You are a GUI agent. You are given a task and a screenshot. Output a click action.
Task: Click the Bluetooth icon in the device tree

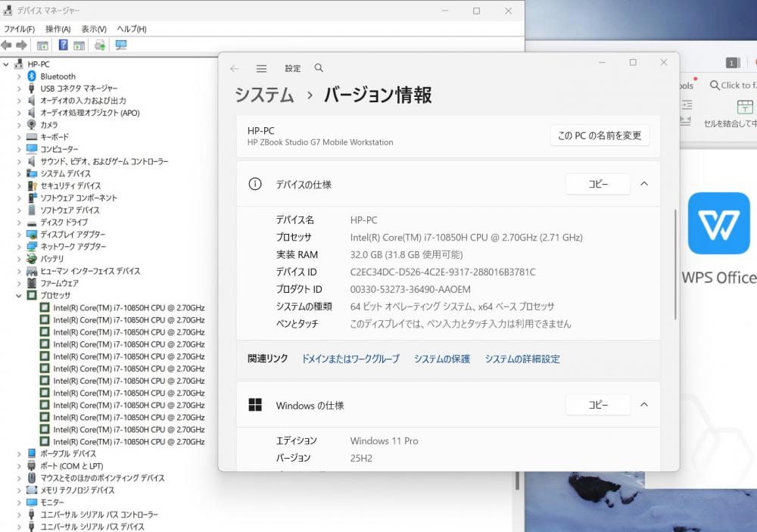pyautogui.click(x=32, y=76)
